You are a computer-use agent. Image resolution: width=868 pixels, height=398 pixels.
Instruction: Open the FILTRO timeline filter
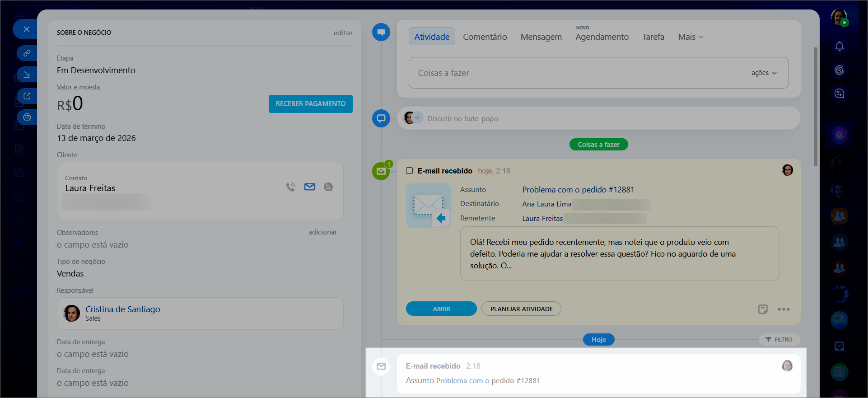click(x=779, y=339)
